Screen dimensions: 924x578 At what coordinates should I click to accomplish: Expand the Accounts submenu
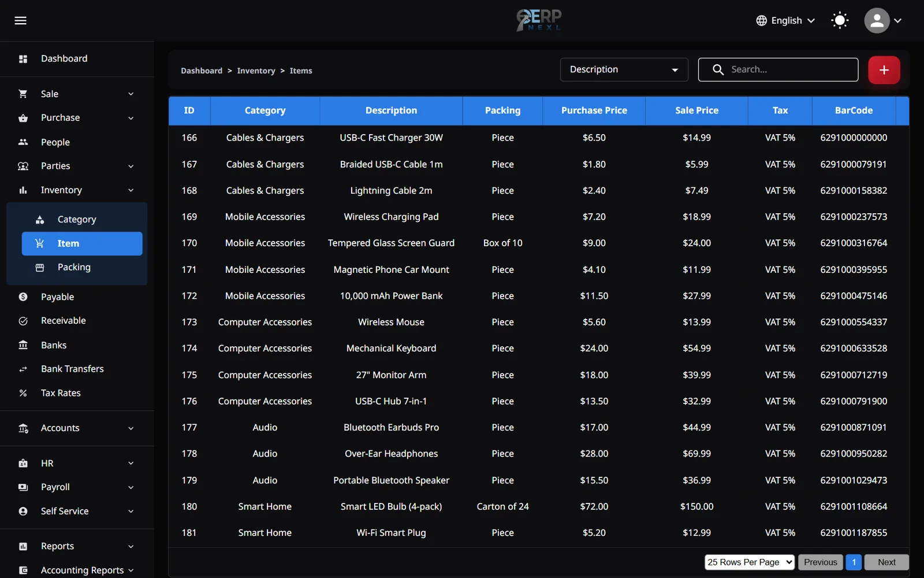point(77,428)
